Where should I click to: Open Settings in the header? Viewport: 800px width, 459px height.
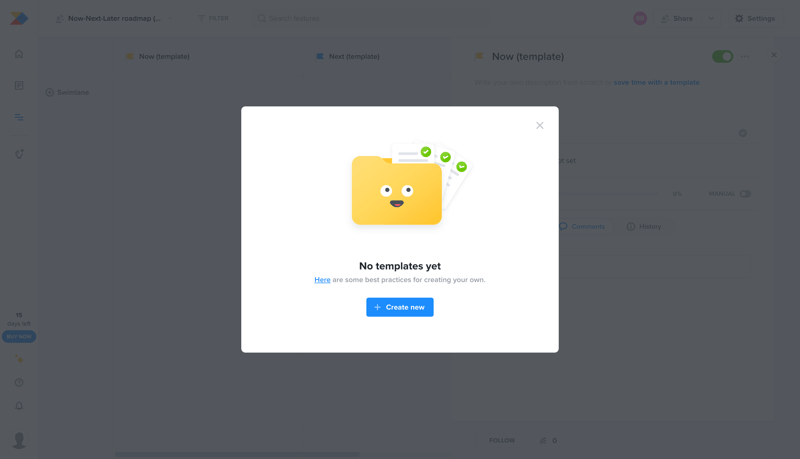click(x=755, y=18)
